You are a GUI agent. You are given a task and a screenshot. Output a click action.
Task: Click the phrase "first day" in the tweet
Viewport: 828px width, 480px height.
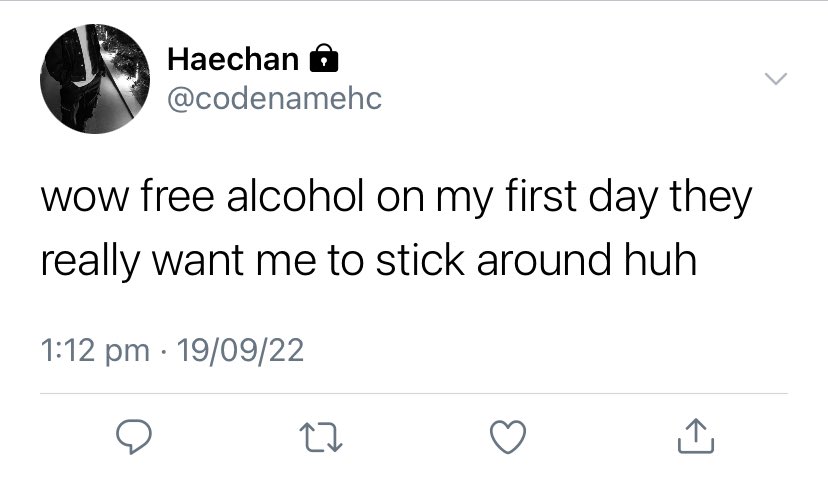(568, 196)
